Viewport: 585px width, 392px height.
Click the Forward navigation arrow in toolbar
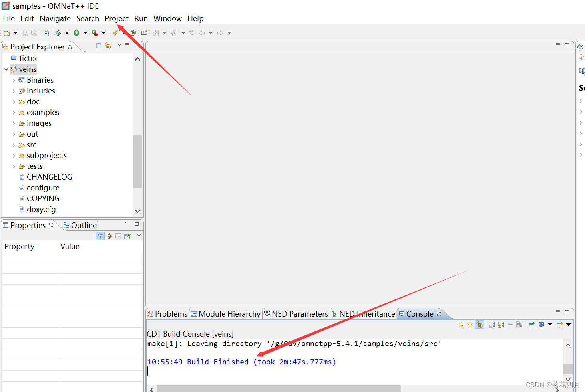coord(220,33)
